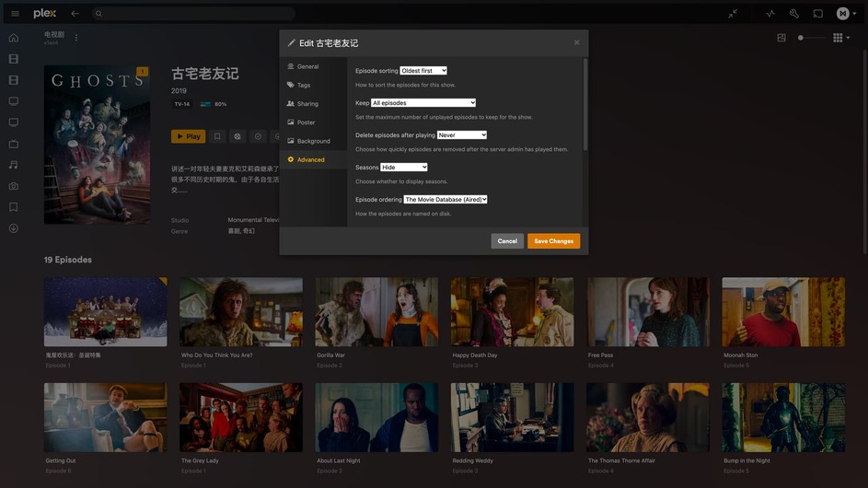Open Settings via the wrench icon
This screenshot has width=868, height=488.
click(x=793, y=14)
